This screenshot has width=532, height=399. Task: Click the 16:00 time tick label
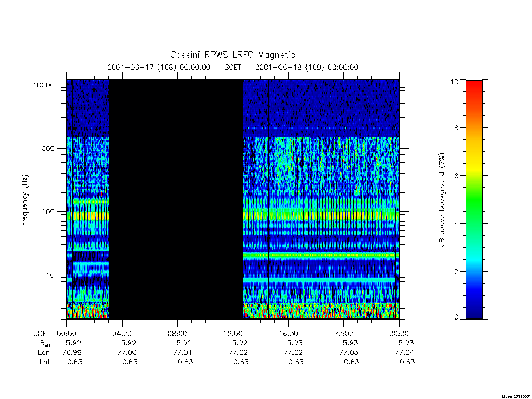(x=288, y=334)
